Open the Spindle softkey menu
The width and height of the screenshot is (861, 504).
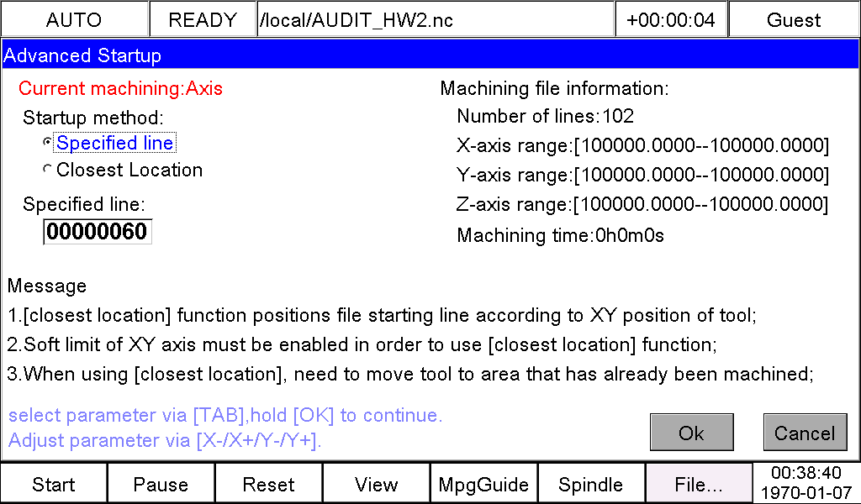(x=591, y=484)
